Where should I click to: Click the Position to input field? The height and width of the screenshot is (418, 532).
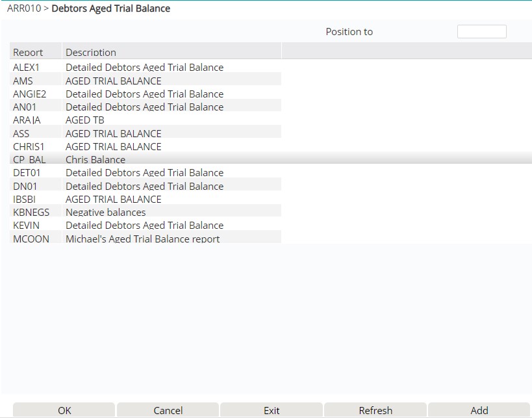(x=481, y=32)
